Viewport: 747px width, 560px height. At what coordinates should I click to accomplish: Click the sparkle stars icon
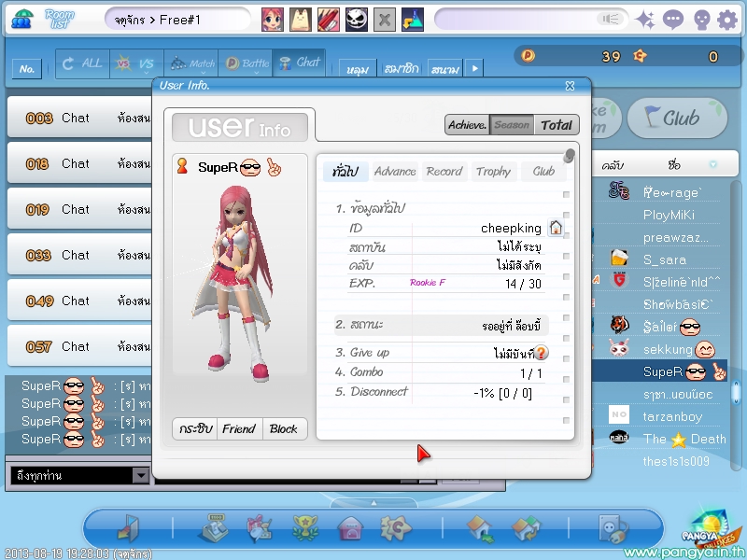646,20
